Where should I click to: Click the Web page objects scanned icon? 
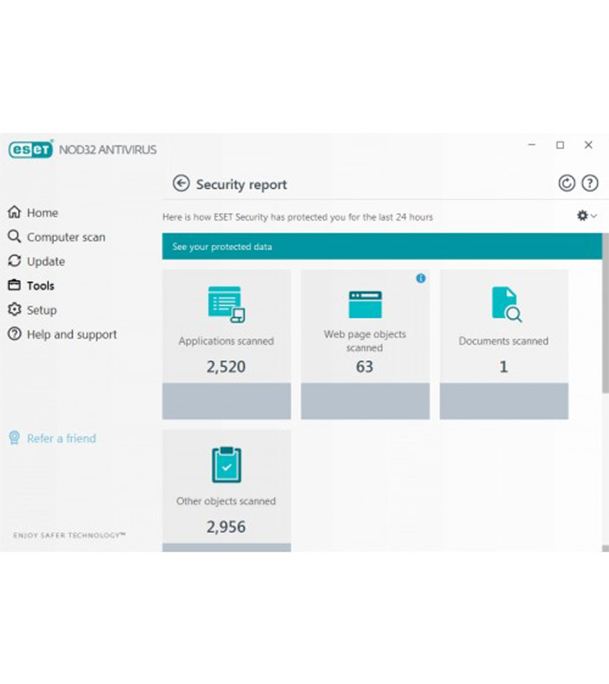coord(365,304)
